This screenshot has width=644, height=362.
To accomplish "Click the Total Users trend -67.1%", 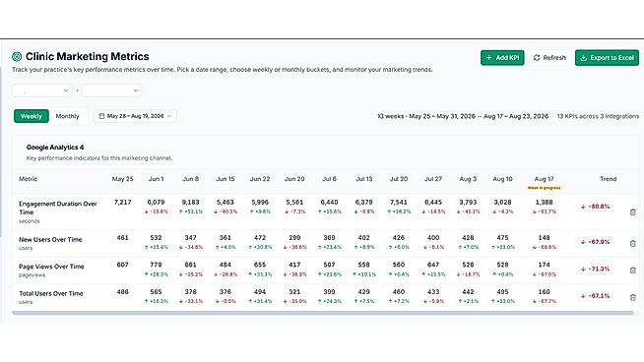I will pyautogui.click(x=596, y=295).
